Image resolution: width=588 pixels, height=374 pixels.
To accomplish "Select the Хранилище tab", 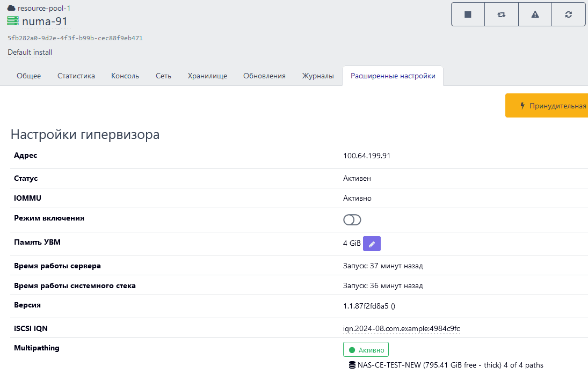I will 207,76.
